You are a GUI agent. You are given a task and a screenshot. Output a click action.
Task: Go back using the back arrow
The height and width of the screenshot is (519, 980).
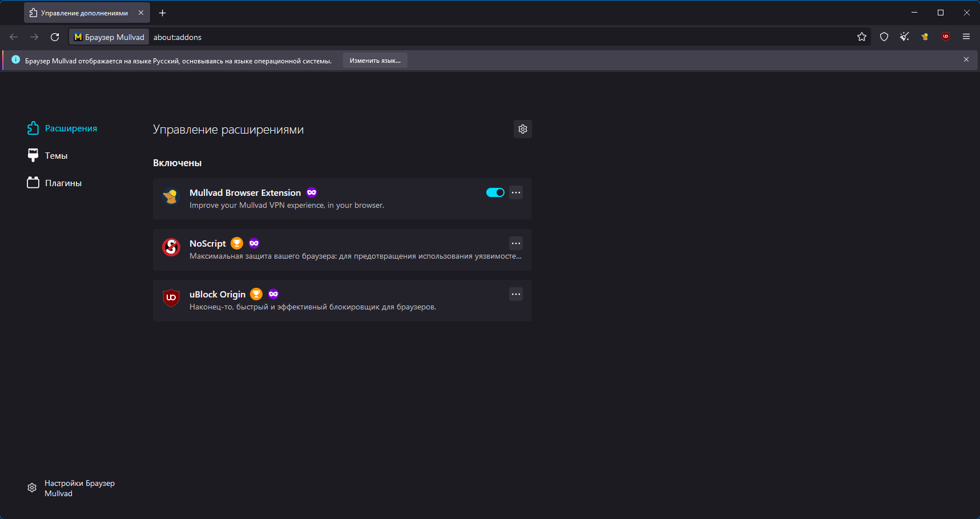coord(14,37)
